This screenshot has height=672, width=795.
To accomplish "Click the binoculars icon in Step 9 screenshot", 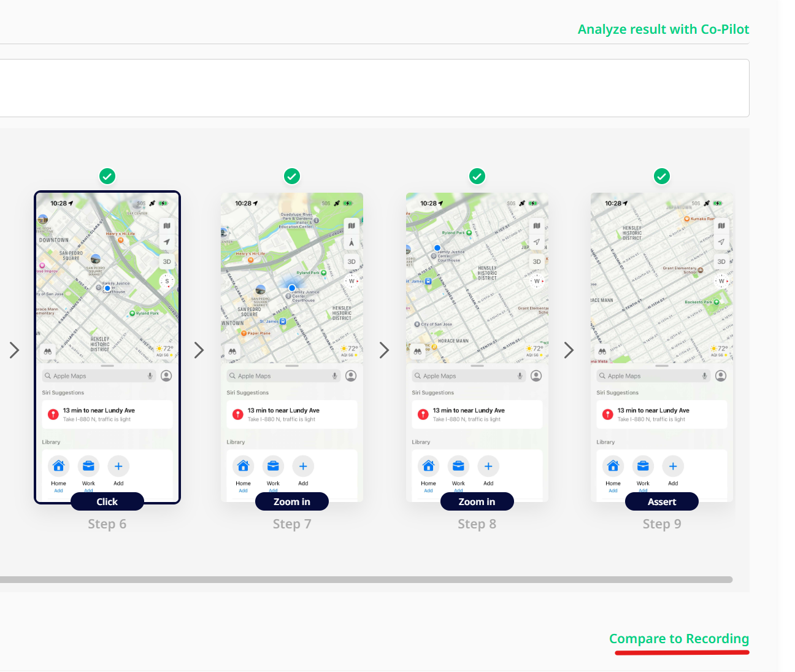I will 602,352.
